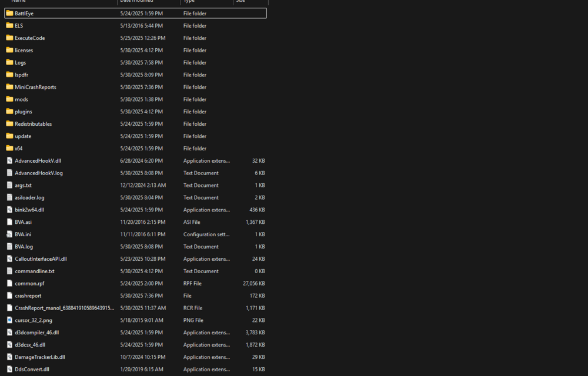This screenshot has height=376, width=588.
Task: Select the commandline.txt file name
Action: (35, 271)
